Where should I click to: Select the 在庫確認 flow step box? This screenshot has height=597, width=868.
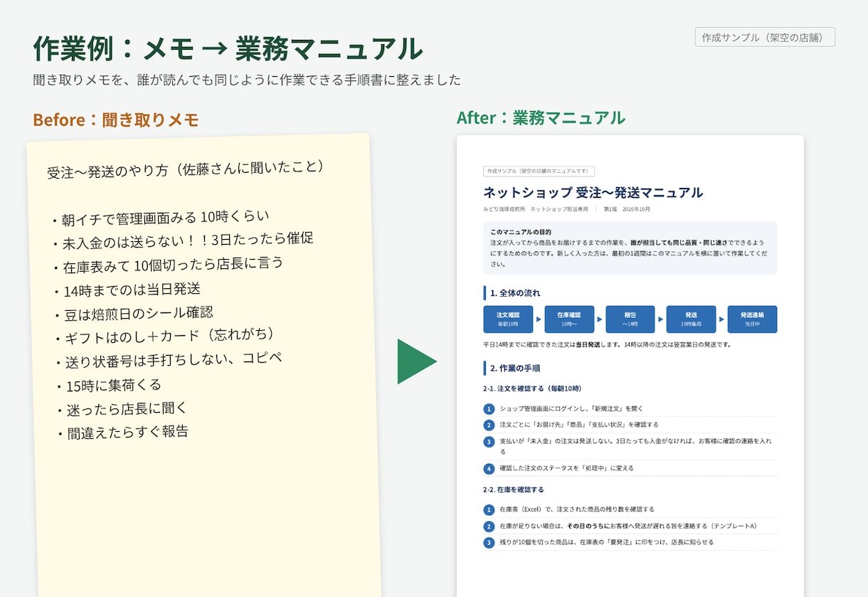point(569,319)
